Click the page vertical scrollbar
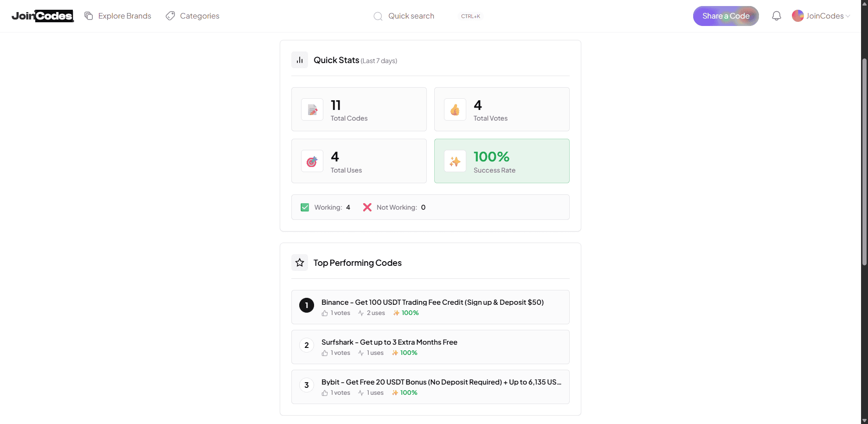The width and height of the screenshot is (868, 424). click(864, 162)
